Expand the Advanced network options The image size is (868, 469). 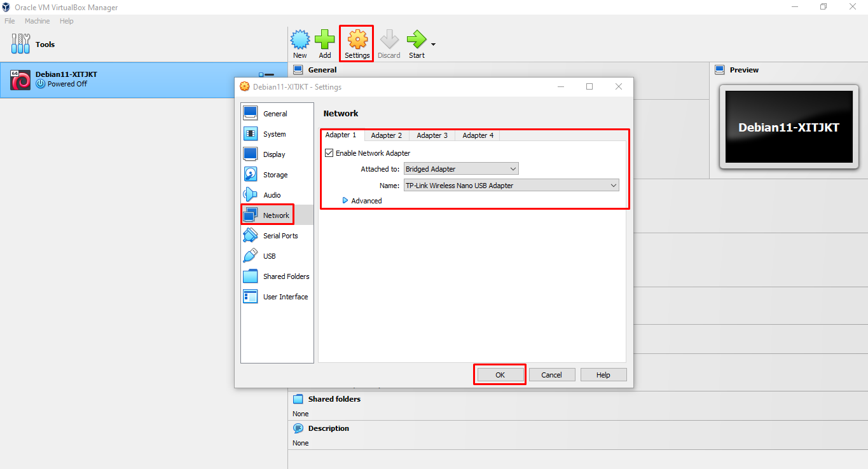click(362, 201)
